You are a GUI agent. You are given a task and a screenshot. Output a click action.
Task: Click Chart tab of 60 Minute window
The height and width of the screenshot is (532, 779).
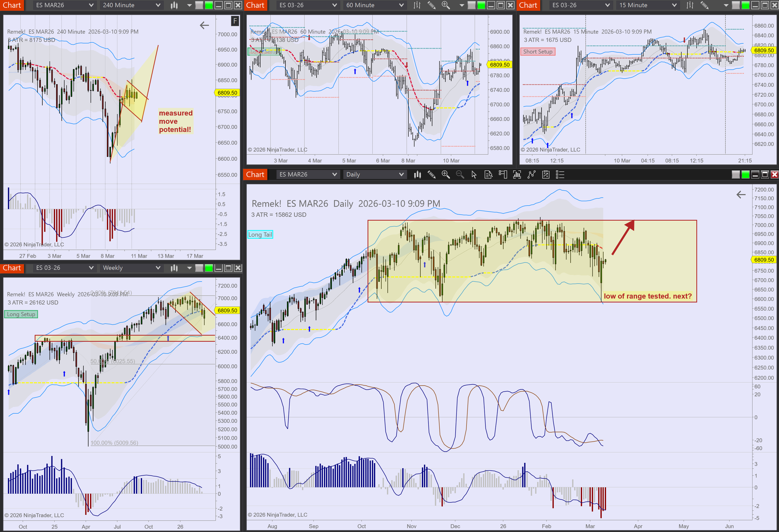(255, 5)
